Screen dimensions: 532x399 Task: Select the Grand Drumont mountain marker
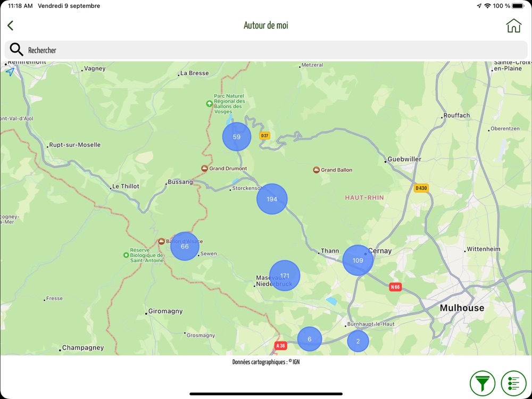pyautogui.click(x=204, y=168)
